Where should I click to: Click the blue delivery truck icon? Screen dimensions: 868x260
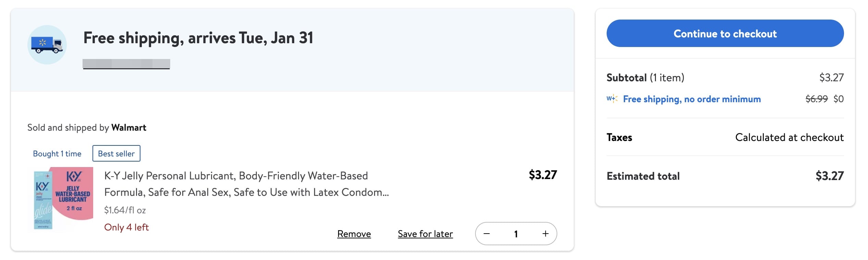tap(47, 45)
